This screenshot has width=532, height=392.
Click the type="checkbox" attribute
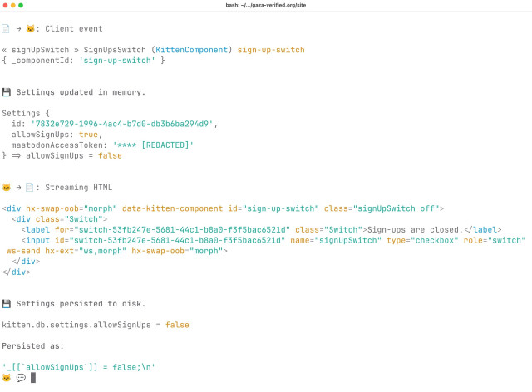tap(422, 240)
